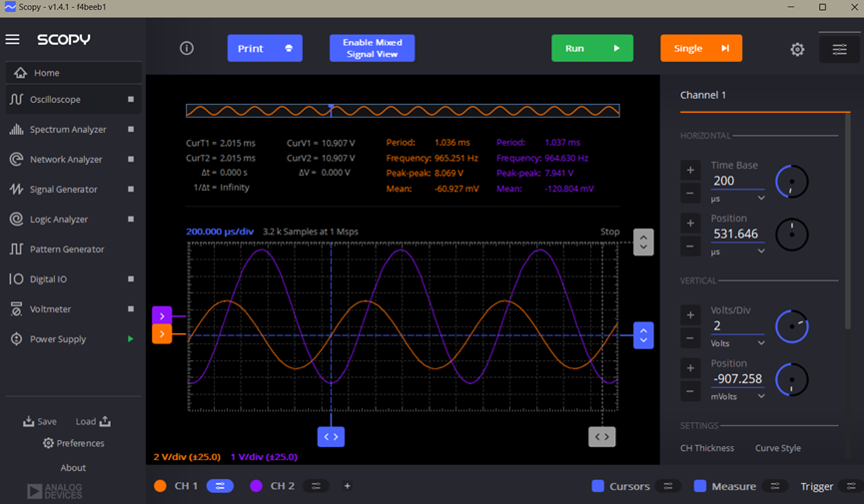Click the Time Base rotary knob
864x504 pixels.
pos(792,182)
